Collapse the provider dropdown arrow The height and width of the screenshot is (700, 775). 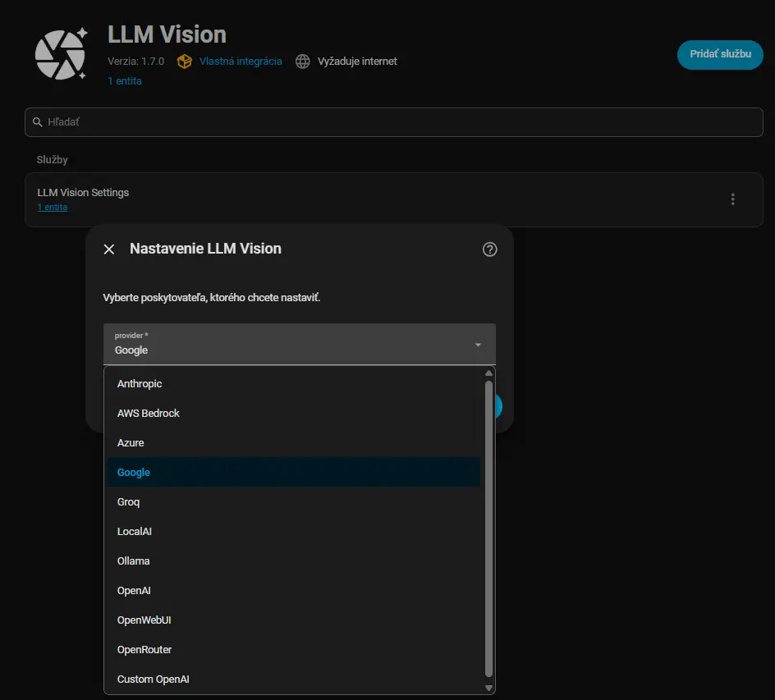coord(478,345)
